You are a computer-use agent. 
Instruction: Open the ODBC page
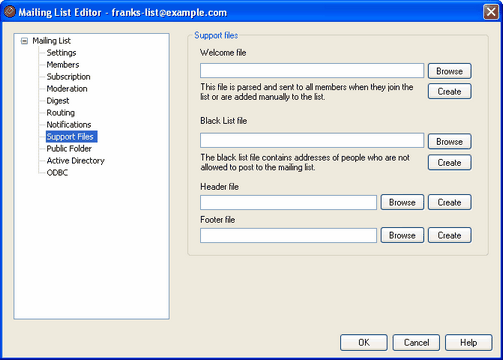pyautogui.click(x=57, y=173)
